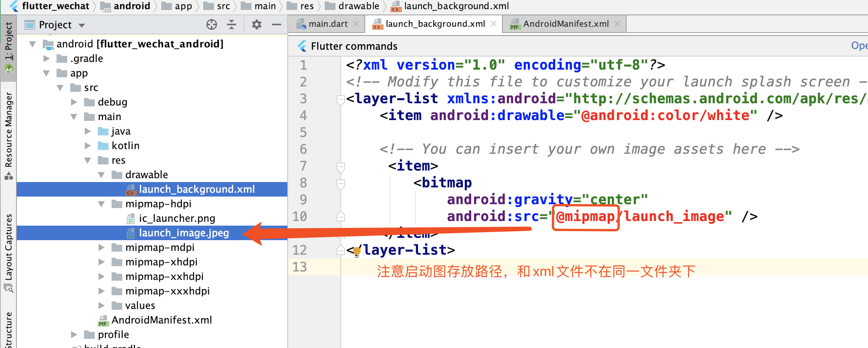Close the launch_background.xml tab
The width and height of the screenshot is (868, 348).
[494, 24]
